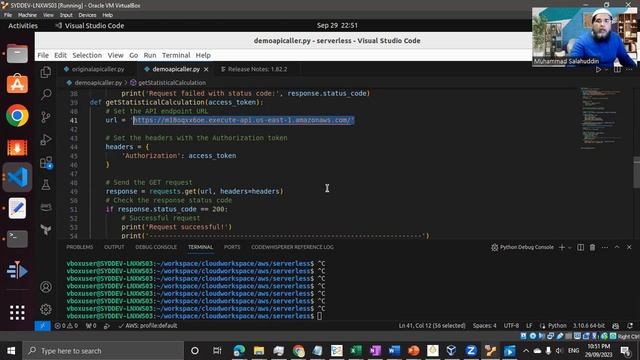
Task: Open terminal panel more actions ellipsis
Action: (604, 247)
